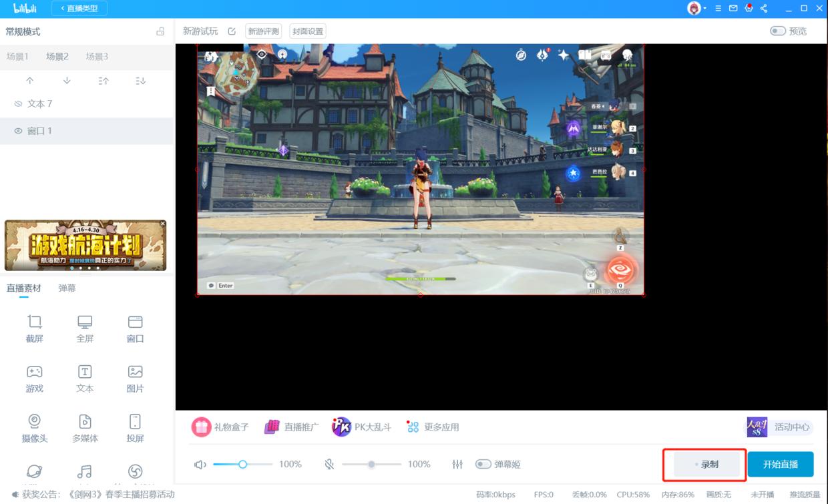Open 直播推广 promotion
The height and width of the screenshot is (504, 828).
coord(291,427)
